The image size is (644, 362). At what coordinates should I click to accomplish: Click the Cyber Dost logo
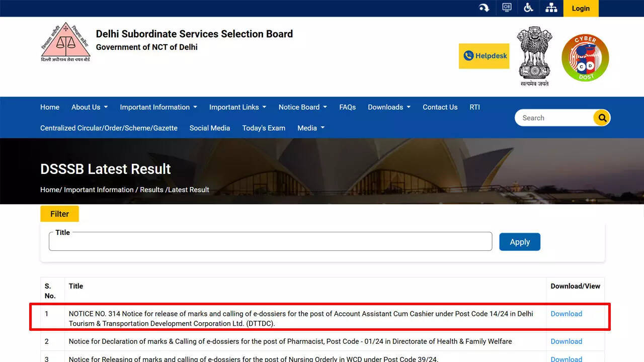pyautogui.click(x=585, y=57)
